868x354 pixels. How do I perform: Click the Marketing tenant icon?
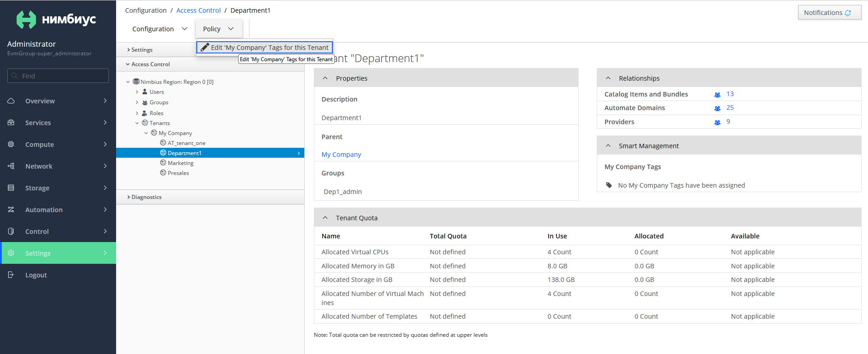163,163
